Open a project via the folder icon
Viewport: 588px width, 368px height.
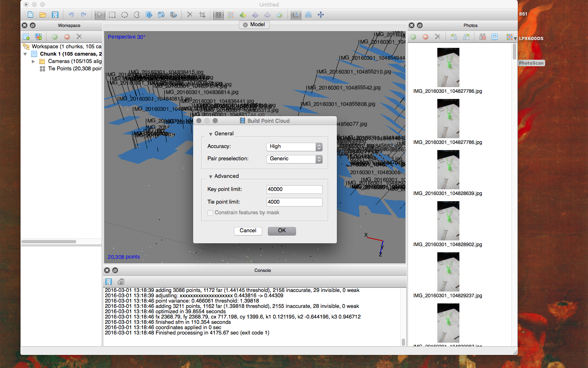tap(43, 15)
